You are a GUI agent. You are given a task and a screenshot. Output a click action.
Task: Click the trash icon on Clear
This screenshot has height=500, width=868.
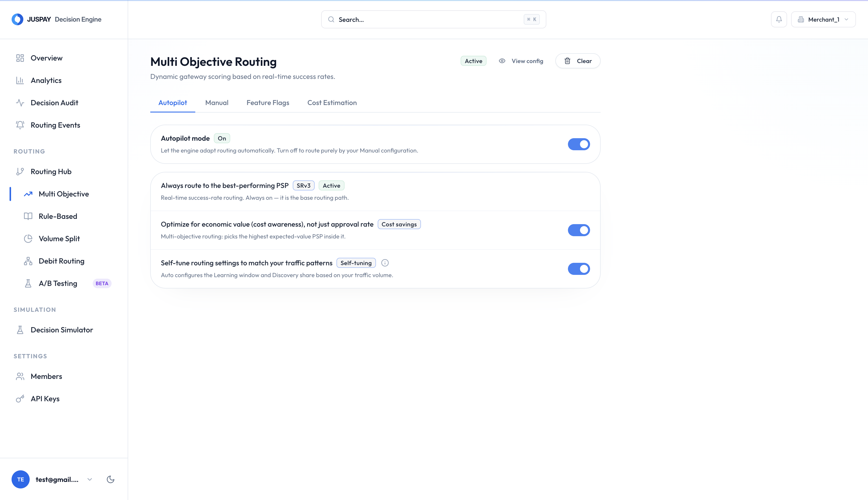[567, 61]
